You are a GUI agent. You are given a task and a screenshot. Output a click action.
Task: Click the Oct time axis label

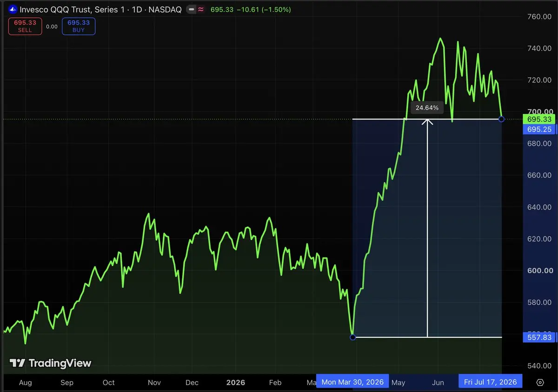pyautogui.click(x=108, y=383)
